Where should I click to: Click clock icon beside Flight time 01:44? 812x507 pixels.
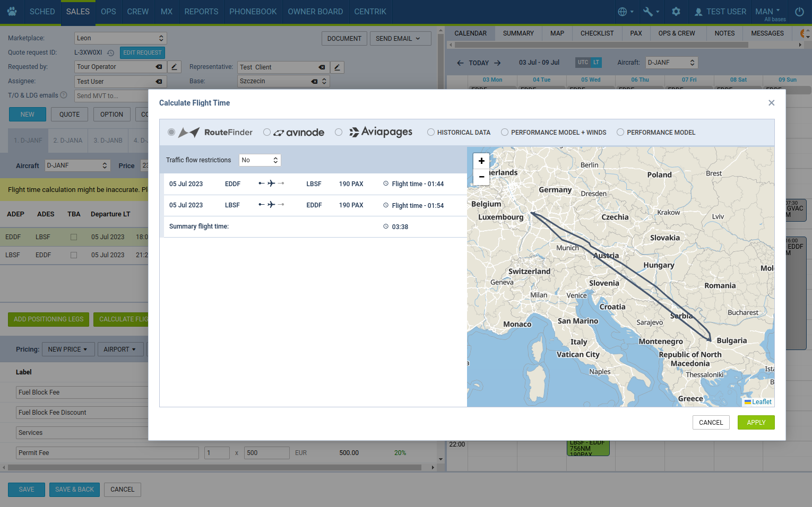[x=386, y=183]
